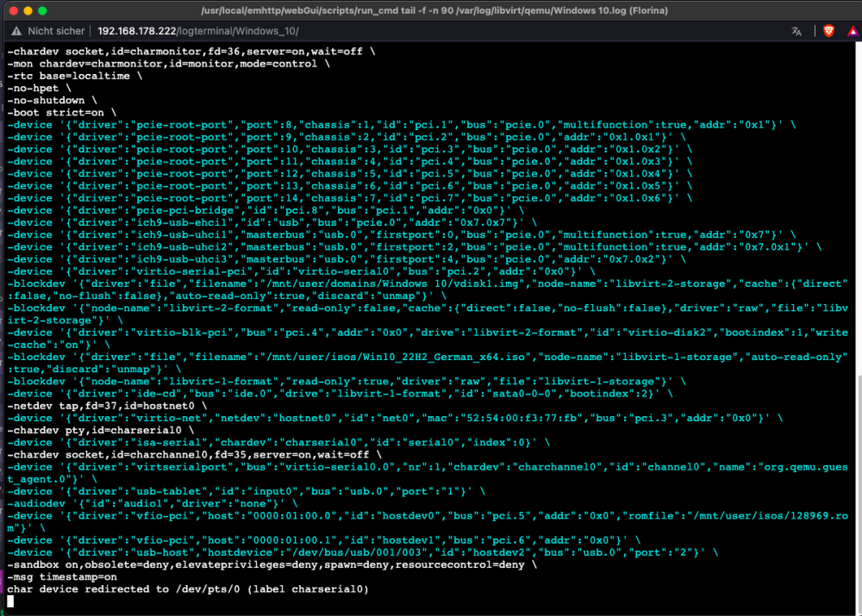Click the pcie-root-port line with id pci.7

(350, 198)
